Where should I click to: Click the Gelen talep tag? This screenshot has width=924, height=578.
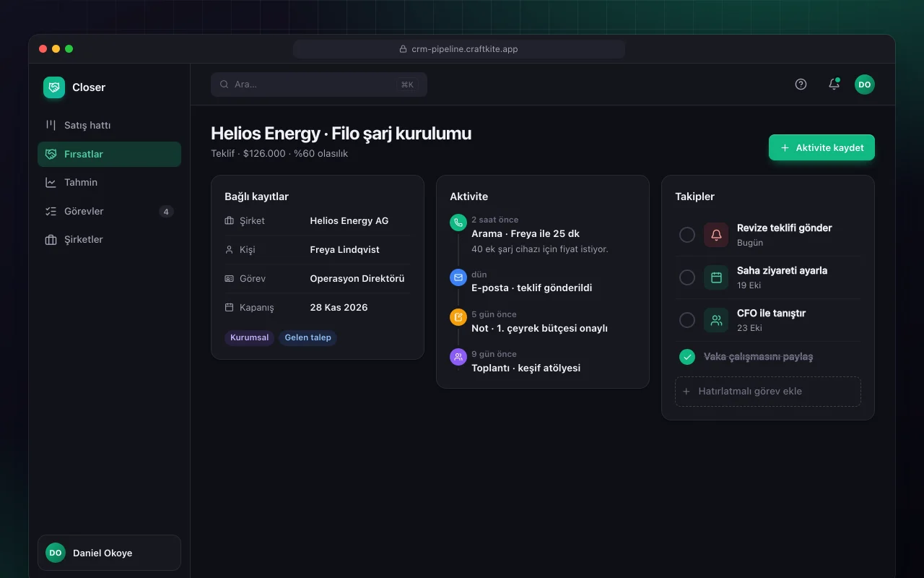point(308,337)
